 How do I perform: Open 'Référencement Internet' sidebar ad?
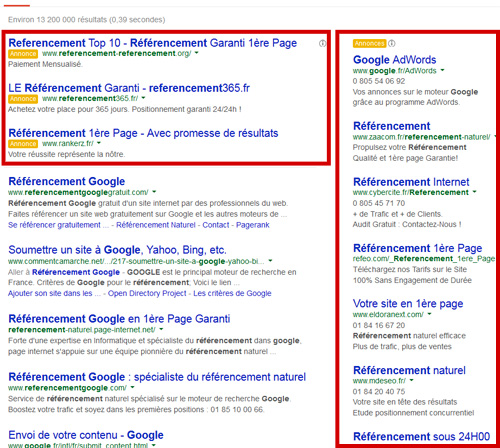tap(411, 182)
